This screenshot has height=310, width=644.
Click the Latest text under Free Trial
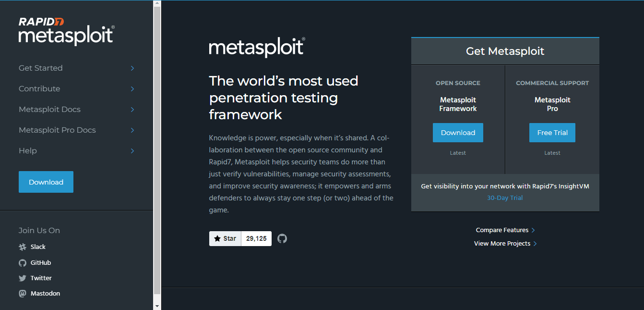click(552, 153)
